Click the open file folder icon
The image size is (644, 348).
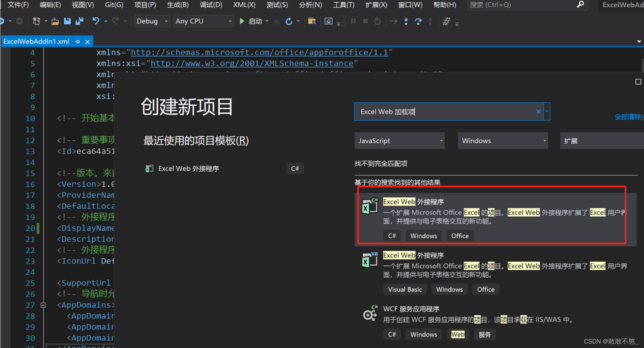tap(55, 21)
